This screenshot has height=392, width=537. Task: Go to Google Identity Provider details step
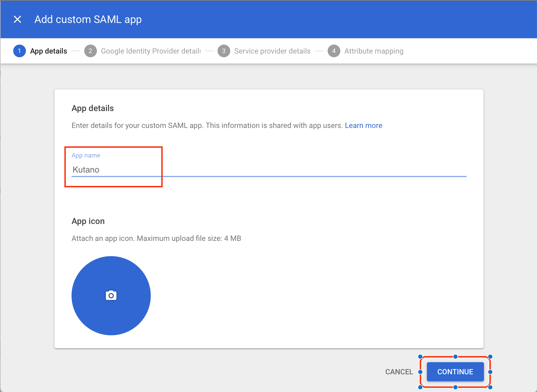tap(143, 51)
